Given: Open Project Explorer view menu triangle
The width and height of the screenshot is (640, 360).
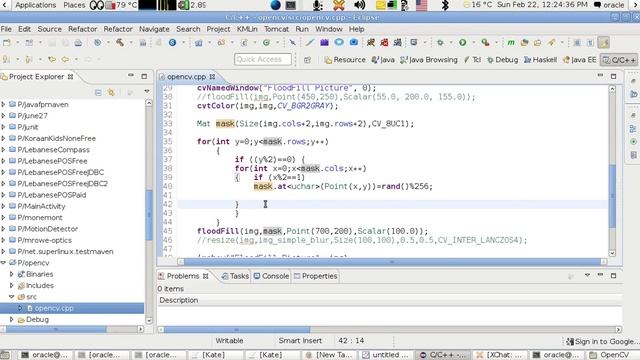Looking at the screenshot, I should pos(147,91).
